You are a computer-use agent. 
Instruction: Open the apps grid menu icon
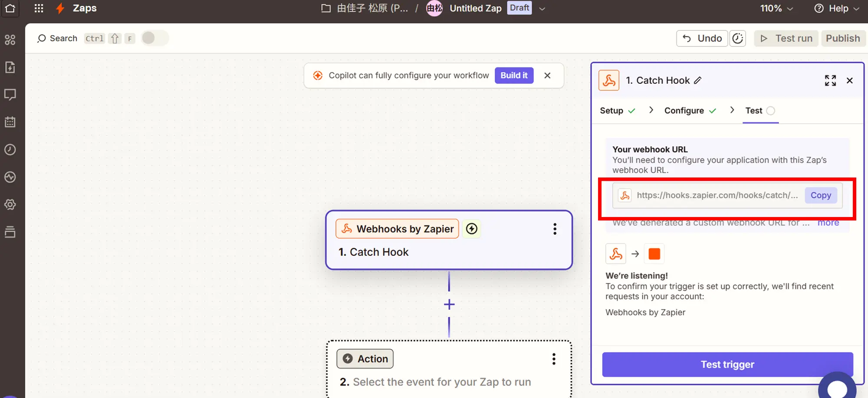39,8
